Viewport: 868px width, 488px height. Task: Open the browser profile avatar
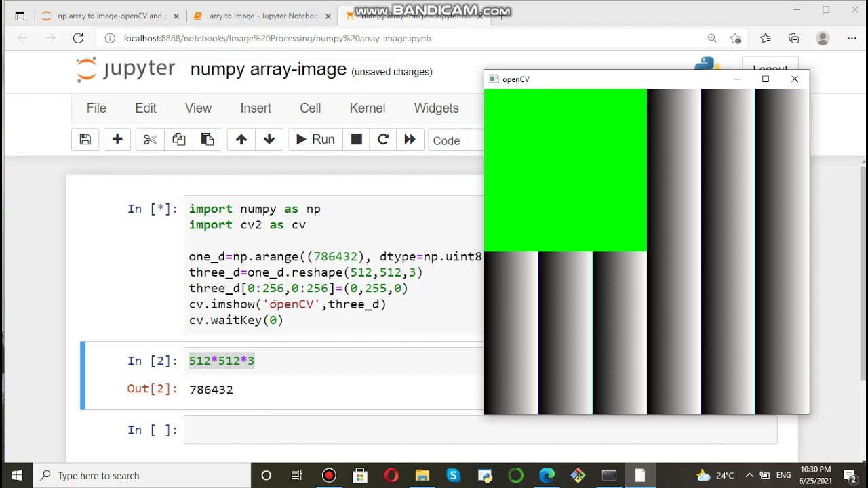click(823, 39)
